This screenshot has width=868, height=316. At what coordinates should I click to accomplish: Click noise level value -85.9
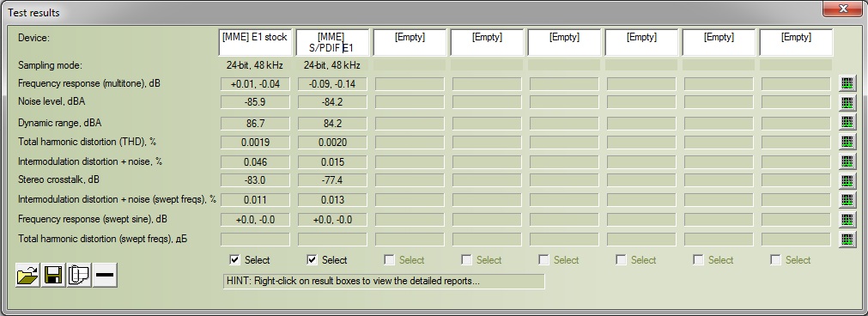pyautogui.click(x=255, y=102)
